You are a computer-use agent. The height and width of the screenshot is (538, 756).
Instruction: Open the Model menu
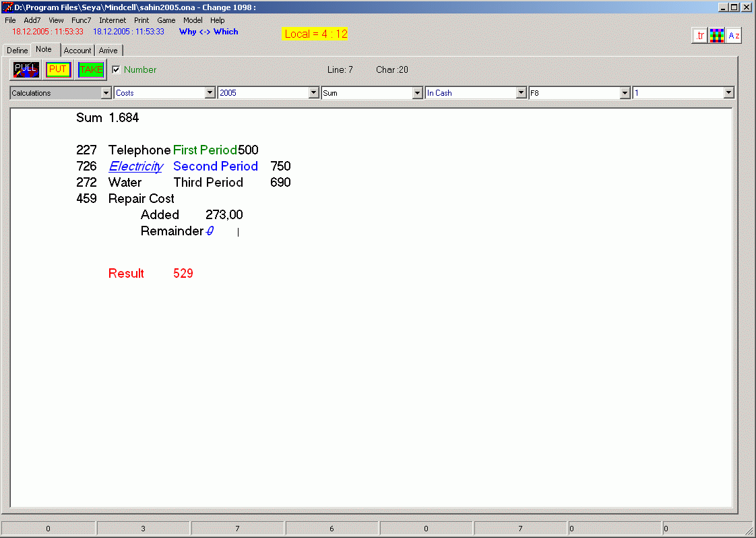[193, 20]
